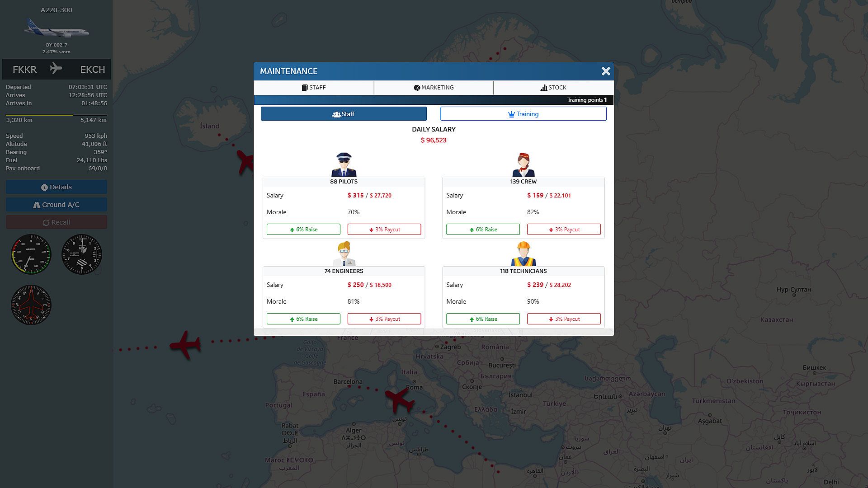This screenshot has height=488, width=868.
Task: Click the heading indicator gauge
Action: click(x=31, y=305)
